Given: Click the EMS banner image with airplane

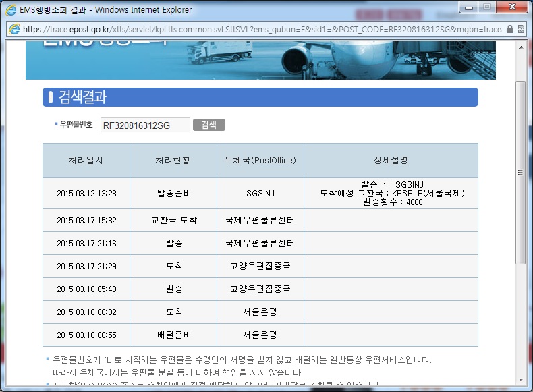Looking at the screenshot, I should [x=260, y=60].
